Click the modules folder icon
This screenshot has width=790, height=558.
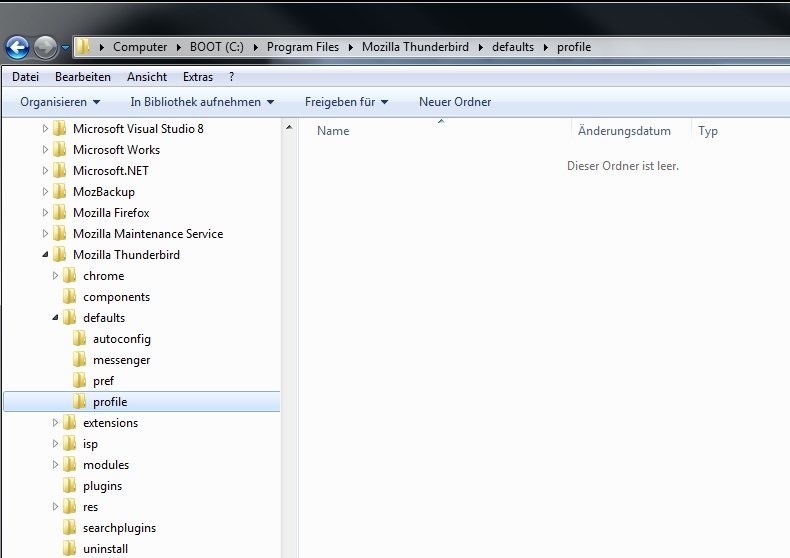point(70,465)
